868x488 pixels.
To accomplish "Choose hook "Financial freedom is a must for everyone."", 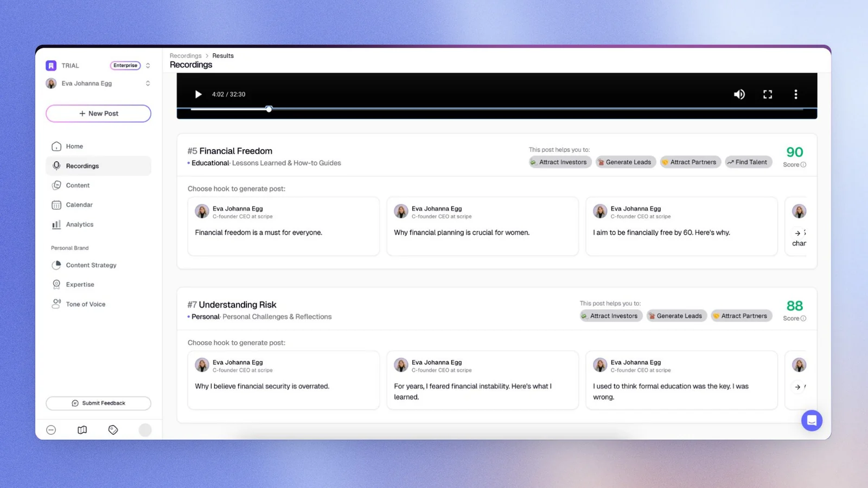I will [283, 226].
